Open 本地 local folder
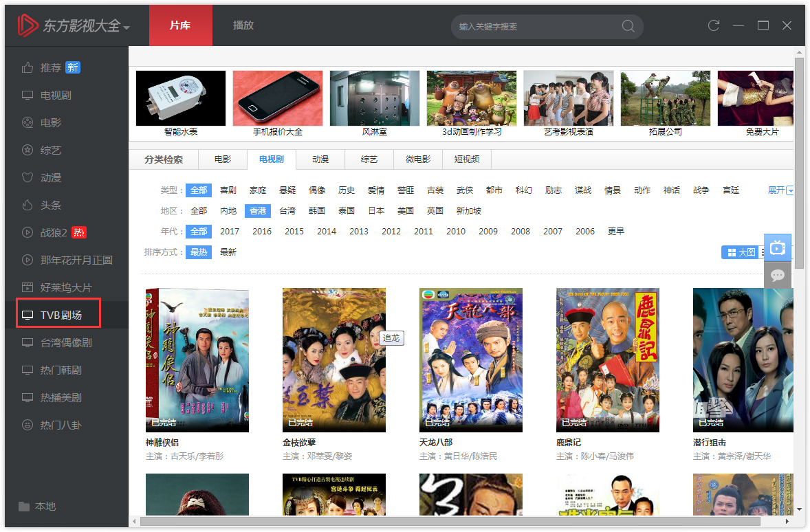This screenshot has height=532, width=810. click(45, 506)
